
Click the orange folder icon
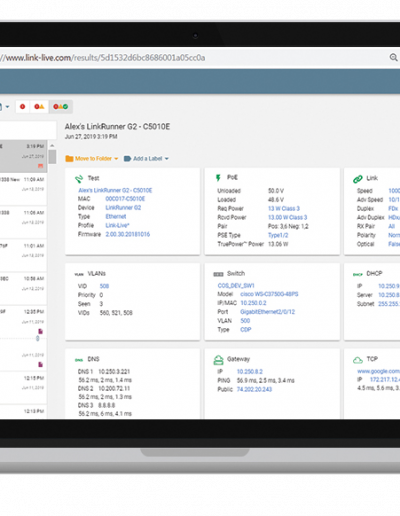coord(69,159)
